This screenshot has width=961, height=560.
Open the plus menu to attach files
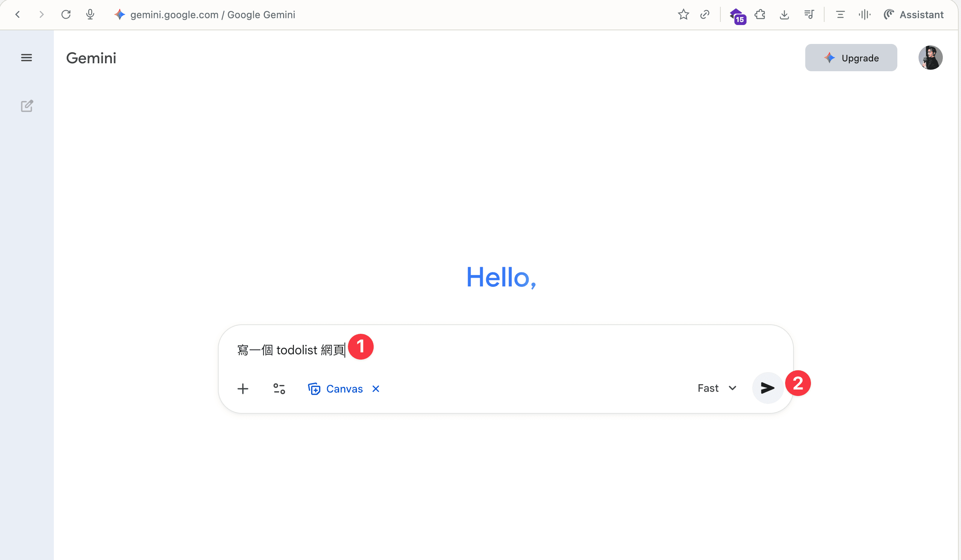pos(243,388)
